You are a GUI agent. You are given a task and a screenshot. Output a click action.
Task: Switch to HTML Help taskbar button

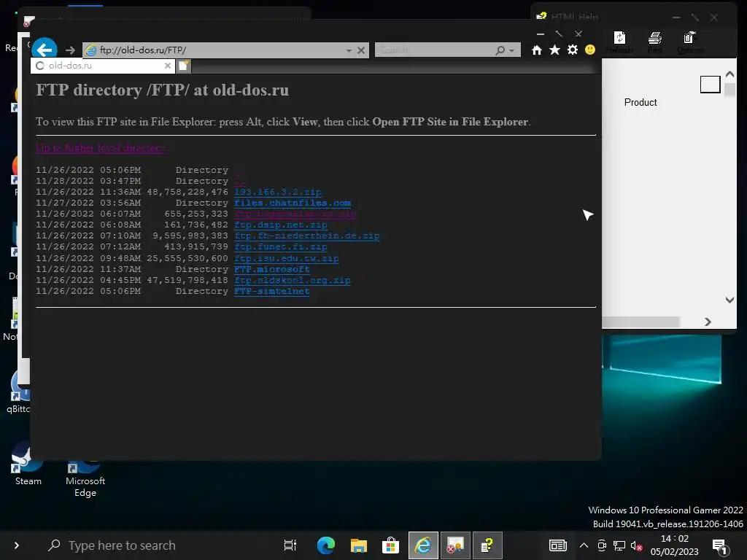pyautogui.click(x=487, y=545)
